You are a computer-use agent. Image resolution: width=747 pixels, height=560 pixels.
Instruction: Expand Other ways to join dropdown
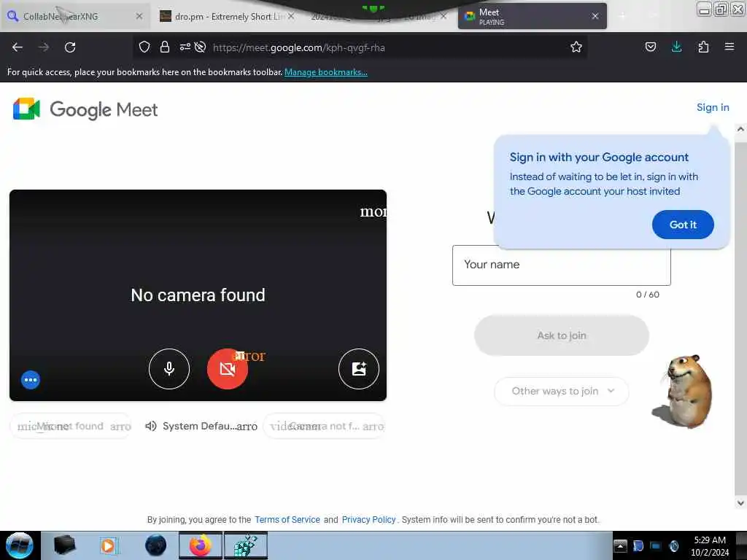click(561, 391)
